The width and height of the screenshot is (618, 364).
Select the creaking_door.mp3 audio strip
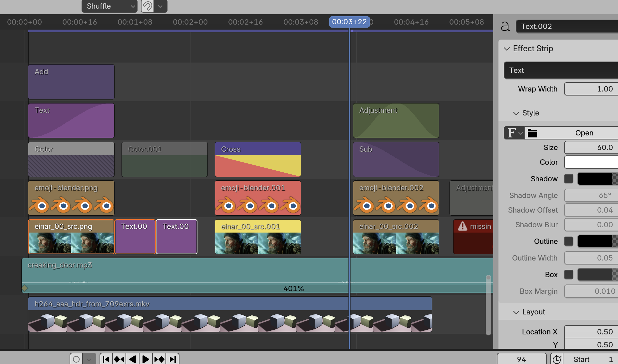[x=257, y=275]
